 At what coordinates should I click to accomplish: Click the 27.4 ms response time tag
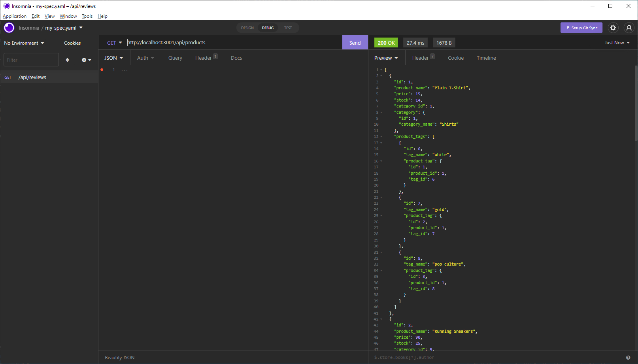pos(415,43)
